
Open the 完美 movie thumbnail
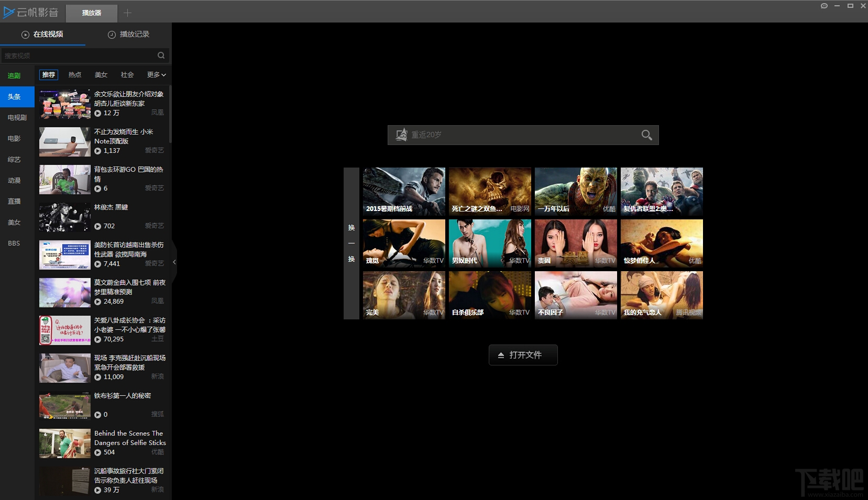coord(404,295)
